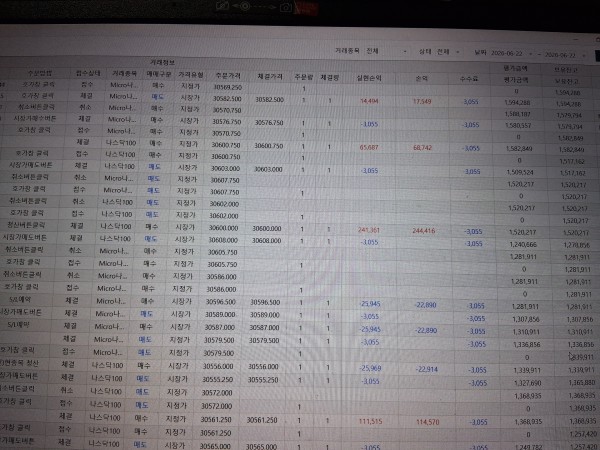The height and width of the screenshot is (450, 600).
Task: Open the 거래종목 전체 dropdown
Action: click(x=386, y=51)
